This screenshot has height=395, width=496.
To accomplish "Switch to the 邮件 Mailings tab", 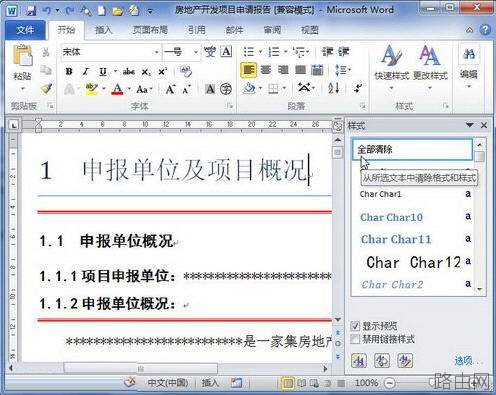I will 234,30.
